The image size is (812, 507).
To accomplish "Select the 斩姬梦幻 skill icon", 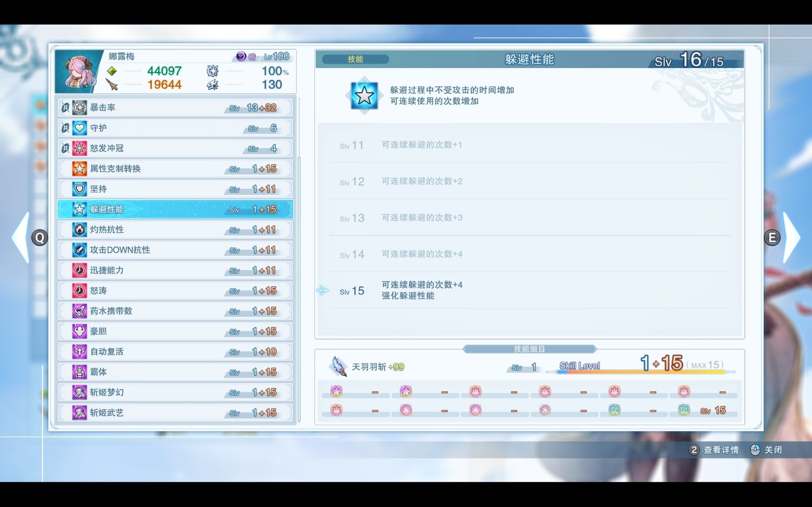I will [x=79, y=392].
